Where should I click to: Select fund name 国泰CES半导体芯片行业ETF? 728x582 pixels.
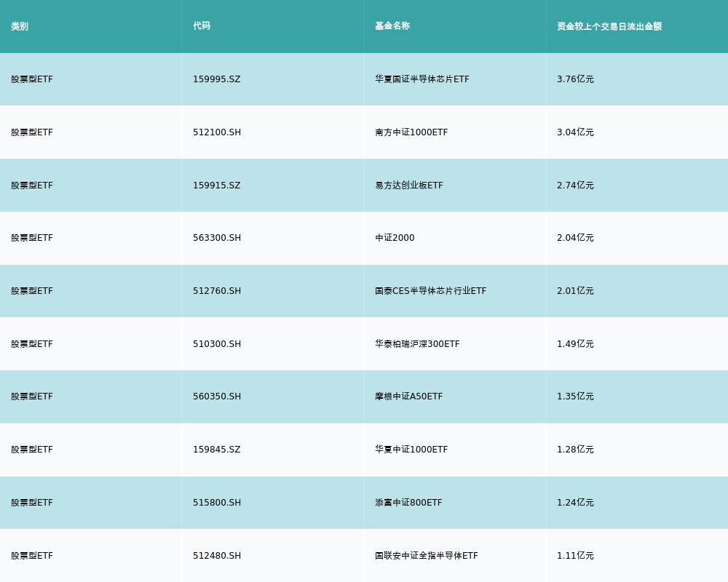430,291
